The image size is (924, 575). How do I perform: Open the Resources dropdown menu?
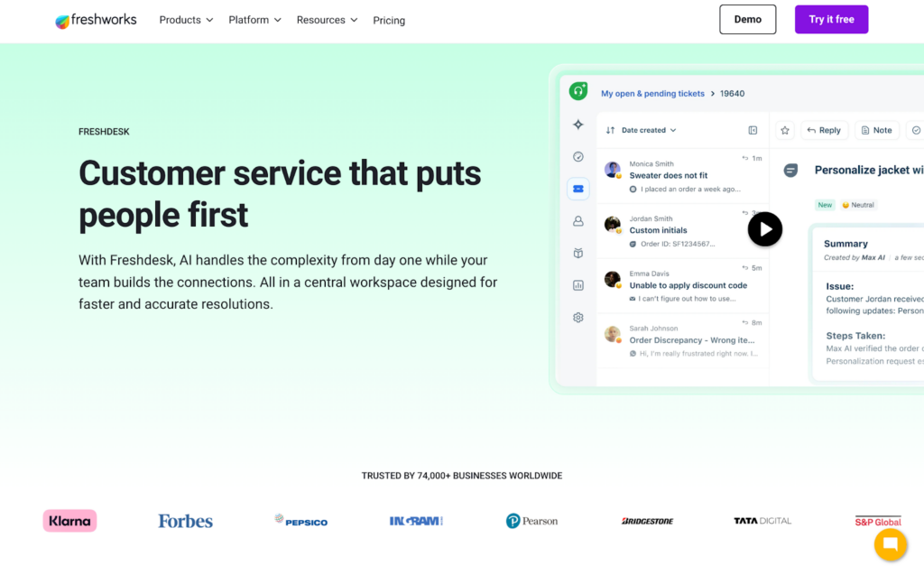(x=327, y=20)
